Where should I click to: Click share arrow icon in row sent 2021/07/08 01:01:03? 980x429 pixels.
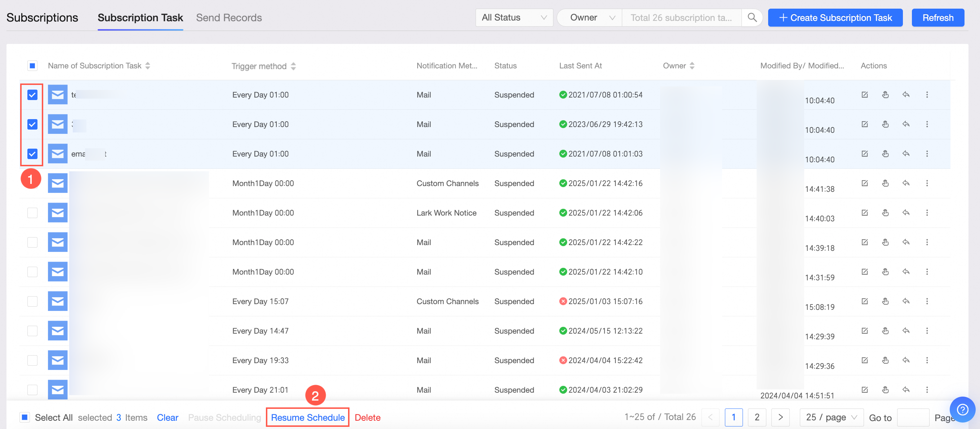pos(906,154)
